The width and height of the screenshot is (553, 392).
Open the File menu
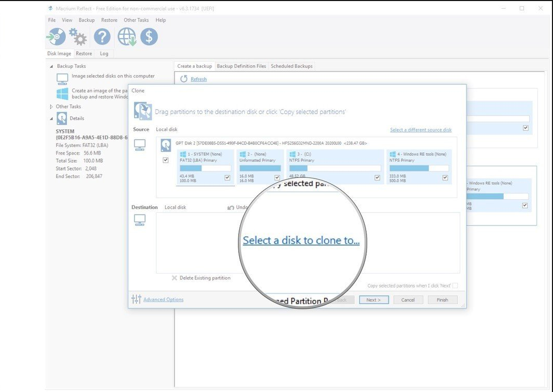52,20
